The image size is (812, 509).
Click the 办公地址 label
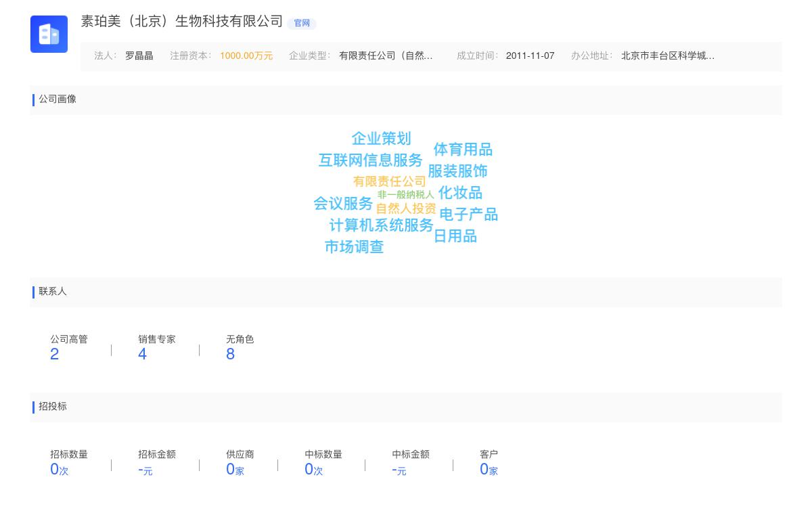591,56
